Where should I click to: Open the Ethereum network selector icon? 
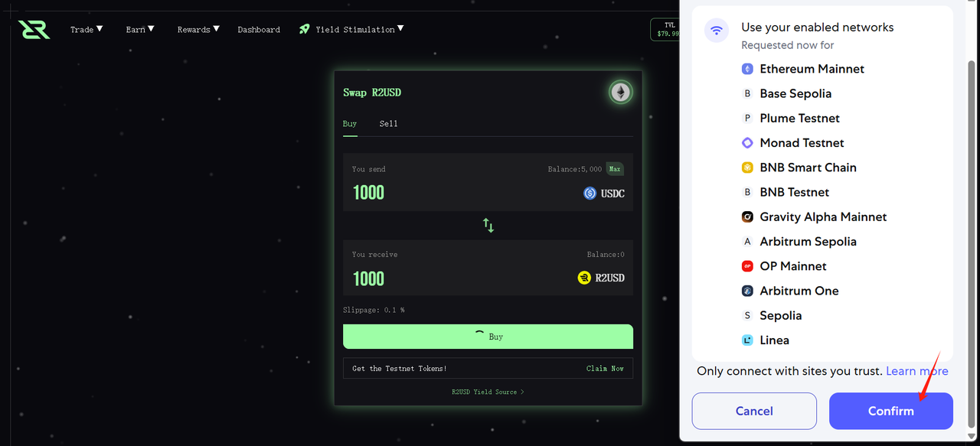pos(620,93)
